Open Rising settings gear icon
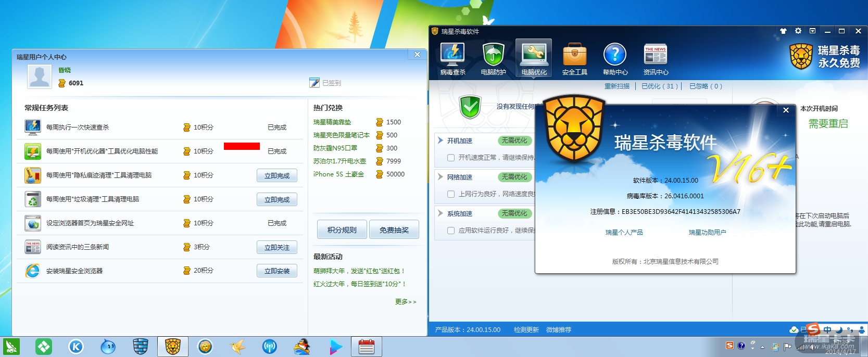The width and height of the screenshot is (868, 357). coord(798,31)
